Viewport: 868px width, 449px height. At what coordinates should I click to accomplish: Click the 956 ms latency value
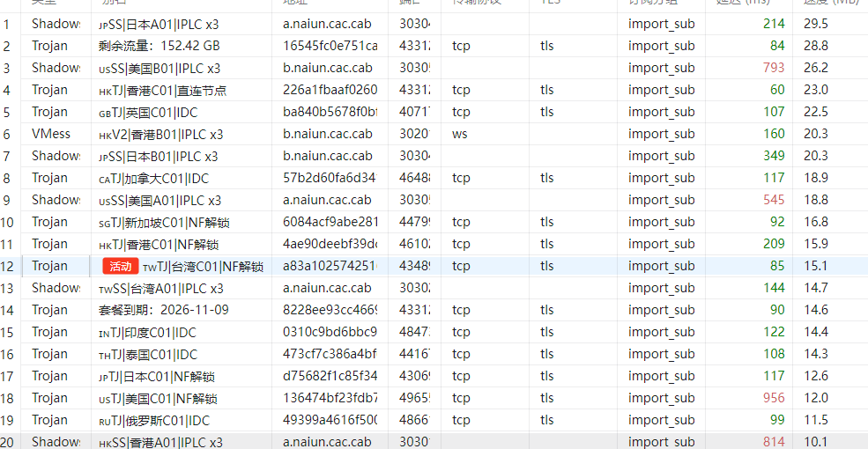point(773,398)
